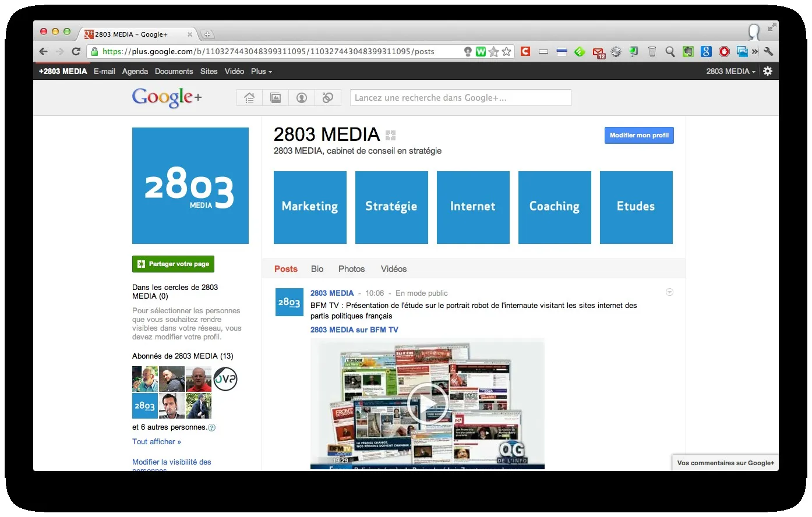Click the Modifier mon profil button

pos(639,135)
